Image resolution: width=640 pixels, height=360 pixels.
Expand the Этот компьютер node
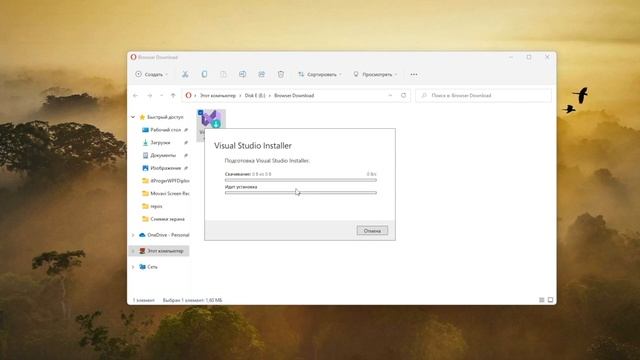click(133, 251)
